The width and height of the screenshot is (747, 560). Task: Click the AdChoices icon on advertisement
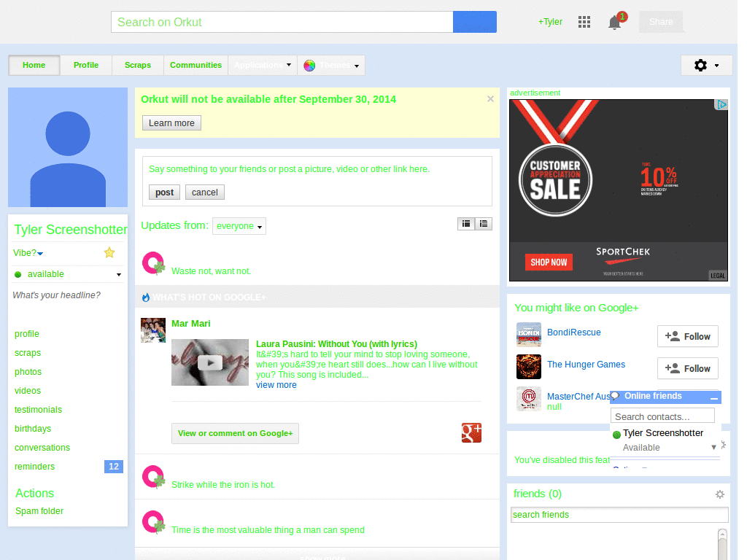(x=721, y=105)
